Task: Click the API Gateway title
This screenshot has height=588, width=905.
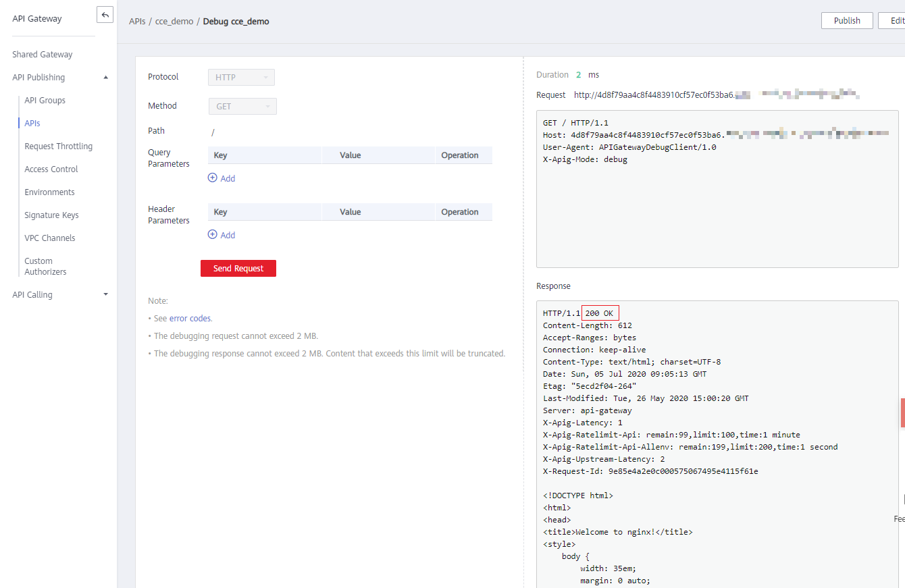Action: click(37, 19)
